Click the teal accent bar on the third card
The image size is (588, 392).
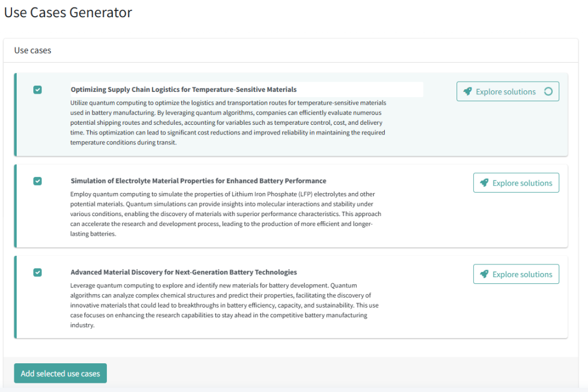tap(16, 297)
